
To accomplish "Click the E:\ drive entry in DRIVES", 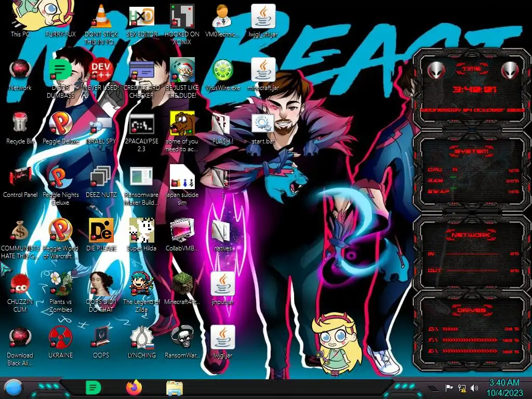I will click(x=473, y=351).
